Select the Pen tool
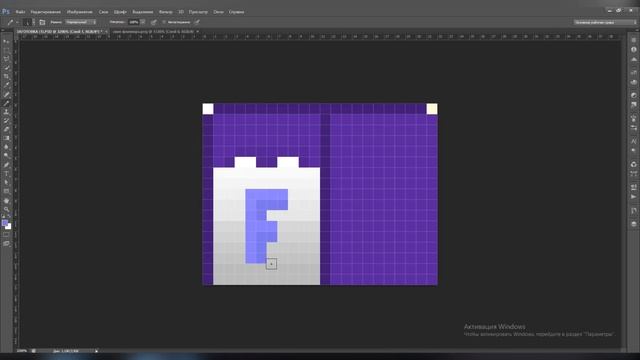The image size is (640, 360). point(6,165)
